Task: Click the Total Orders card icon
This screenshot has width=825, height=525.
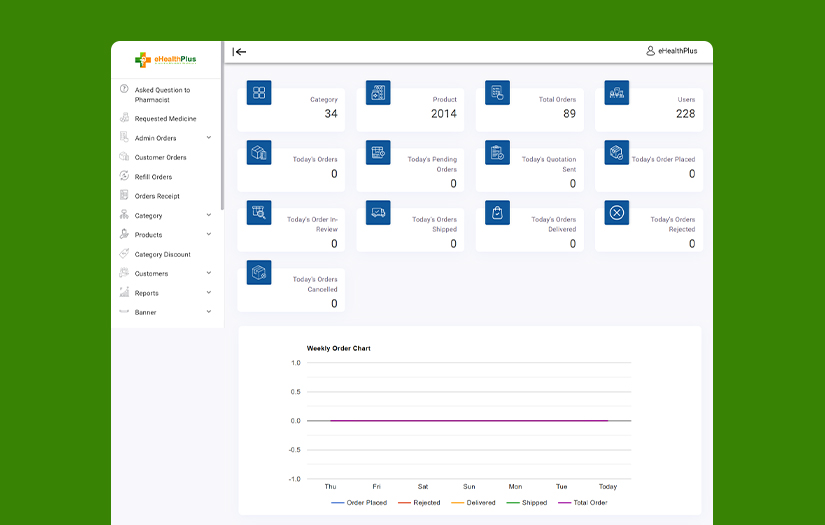Action: pyautogui.click(x=497, y=93)
